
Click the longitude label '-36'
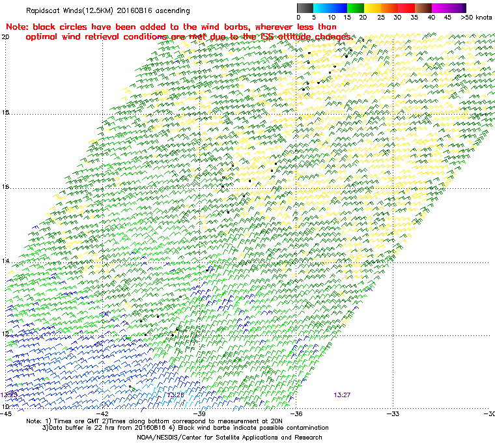coord(296,413)
